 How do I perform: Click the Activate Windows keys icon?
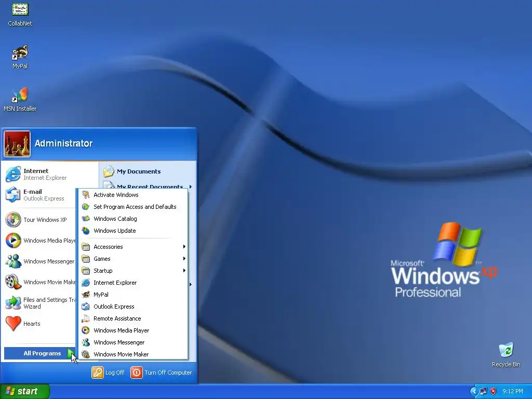[86, 195]
